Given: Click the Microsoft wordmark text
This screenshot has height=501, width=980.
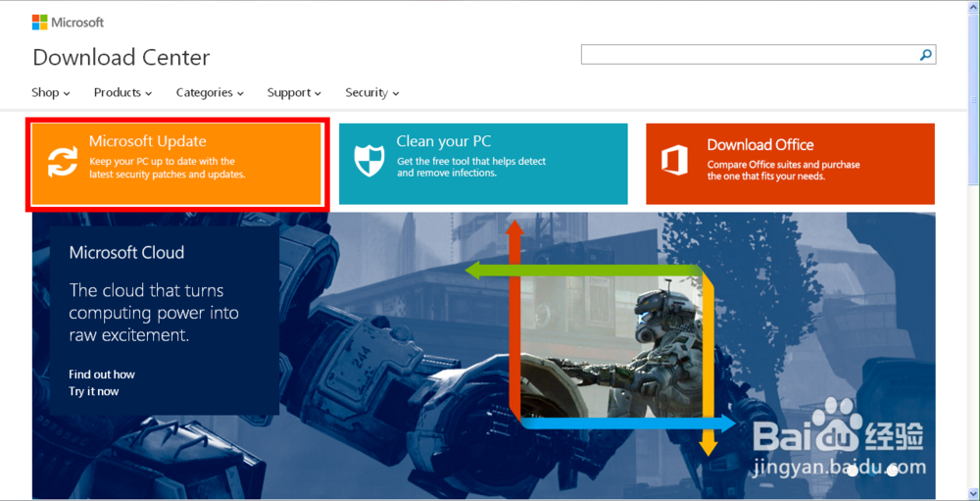Looking at the screenshot, I should (x=77, y=23).
